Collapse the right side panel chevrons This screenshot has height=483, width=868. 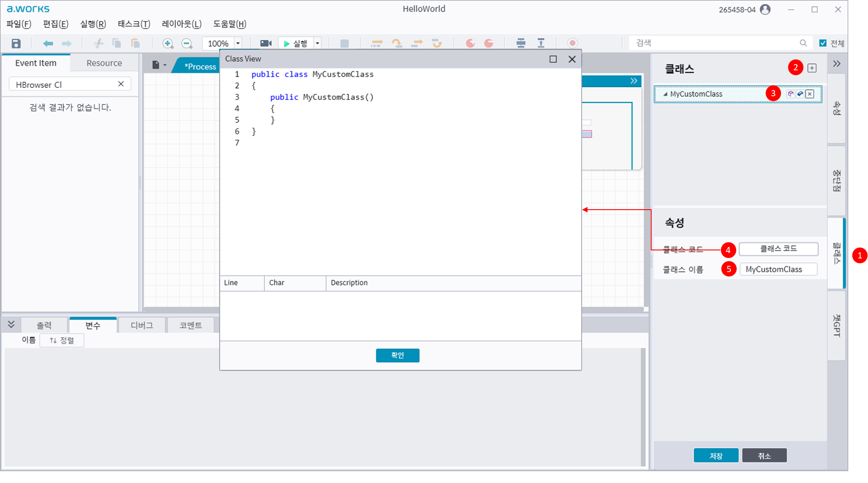click(x=837, y=64)
